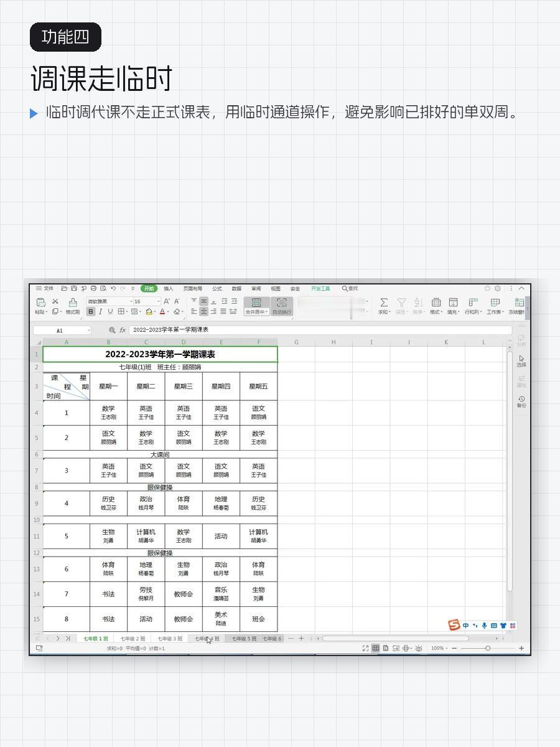Toggle Wrap Text (自动换行) button
Viewport: 560px width, 747px height.
pos(282,306)
